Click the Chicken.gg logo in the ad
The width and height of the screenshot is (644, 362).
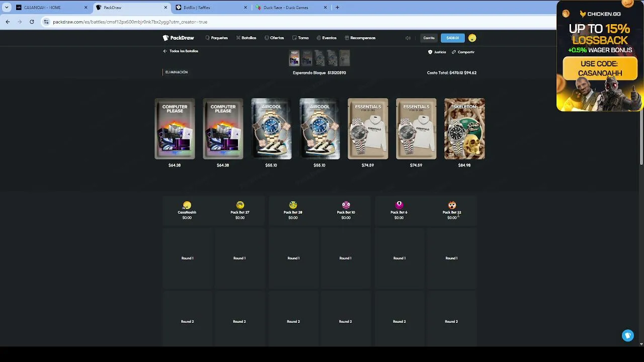[600, 14]
